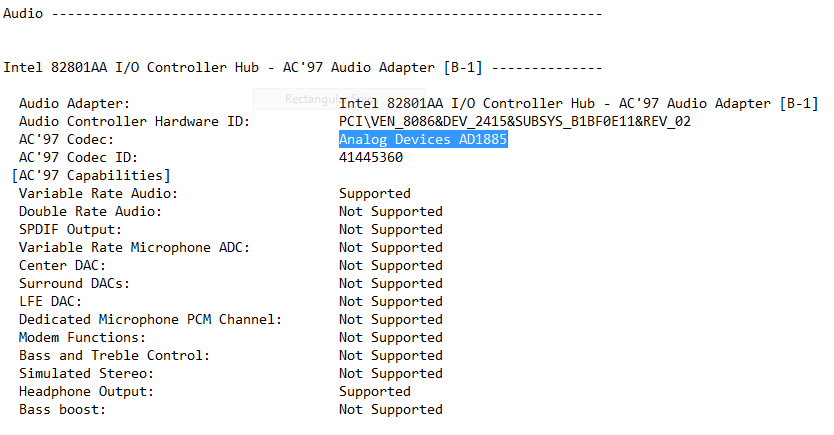Click the PCI\VEN_8086 hardware ID value
834x435 pixels.
pos(514,122)
